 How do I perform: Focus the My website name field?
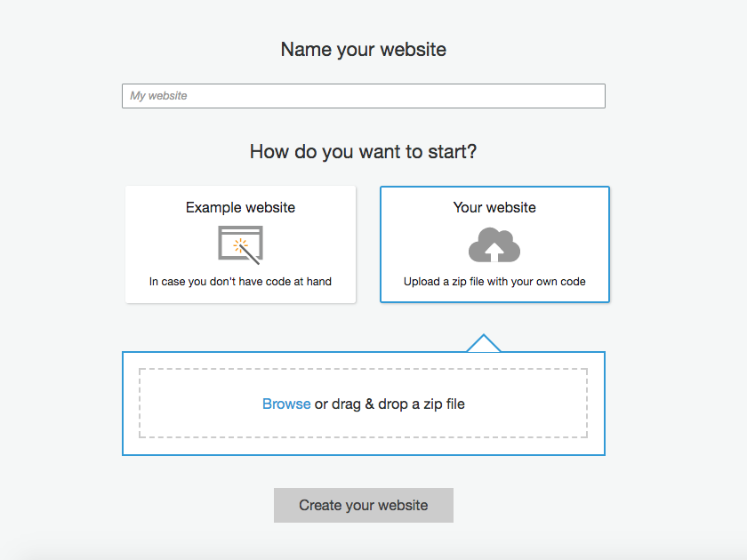click(x=364, y=96)
